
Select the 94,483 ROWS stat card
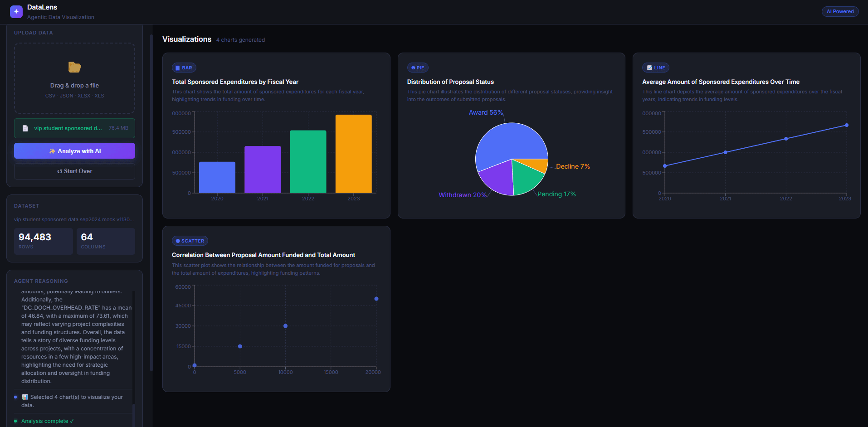(43, 241)
